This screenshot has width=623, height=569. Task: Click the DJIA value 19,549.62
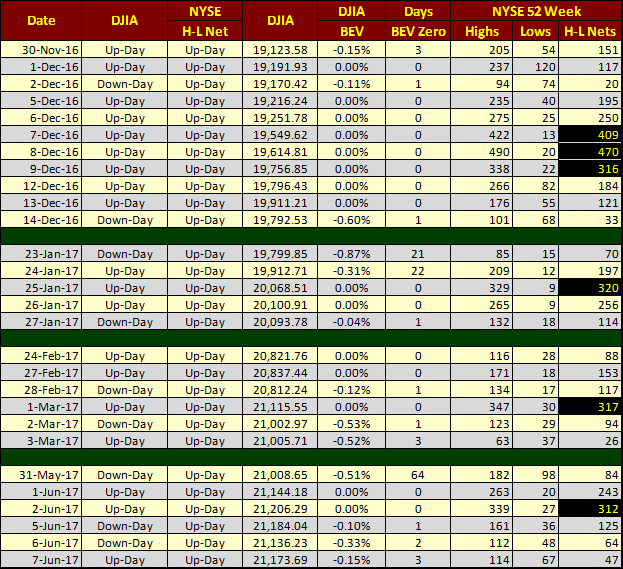[x=280, y=135]
